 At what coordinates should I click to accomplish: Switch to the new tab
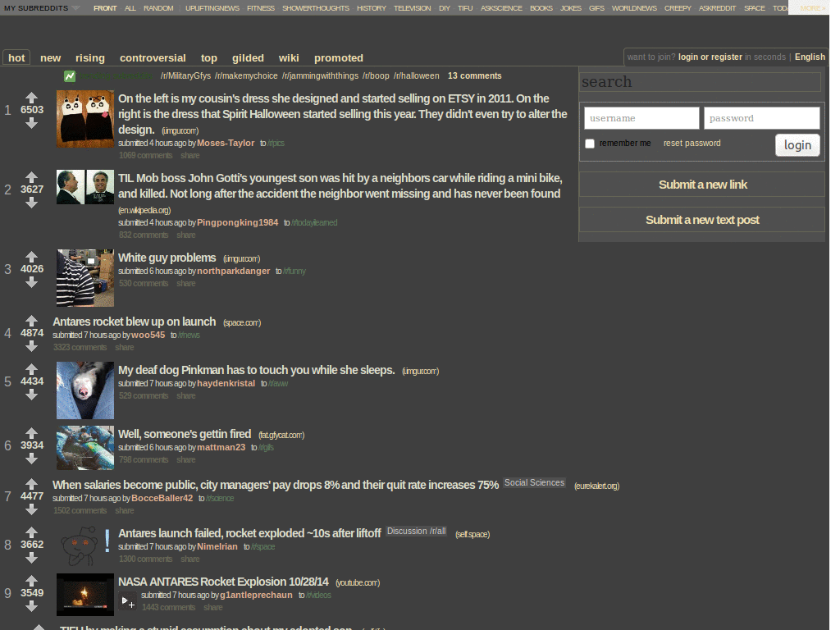[x=50, y=58]
